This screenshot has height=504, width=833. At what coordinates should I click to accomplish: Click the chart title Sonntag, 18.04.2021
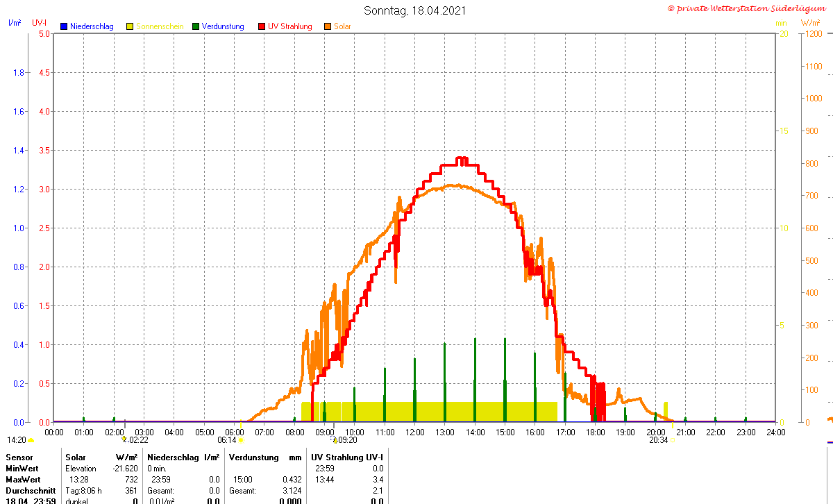(x=415, y=10)
